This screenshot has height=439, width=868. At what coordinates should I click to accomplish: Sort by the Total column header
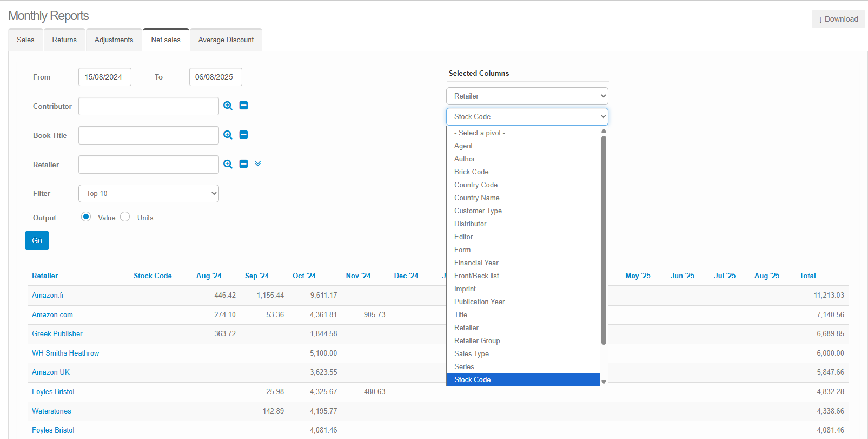(807, 276)
